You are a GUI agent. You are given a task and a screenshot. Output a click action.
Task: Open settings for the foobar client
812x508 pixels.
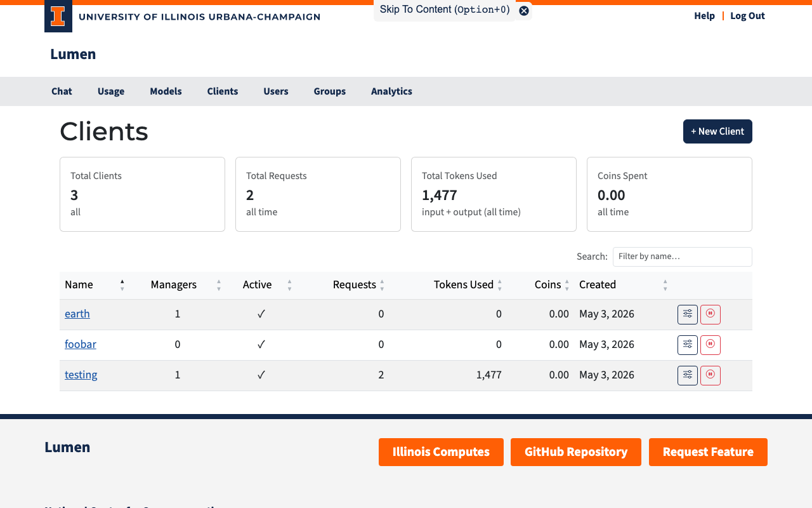(688, 345)
